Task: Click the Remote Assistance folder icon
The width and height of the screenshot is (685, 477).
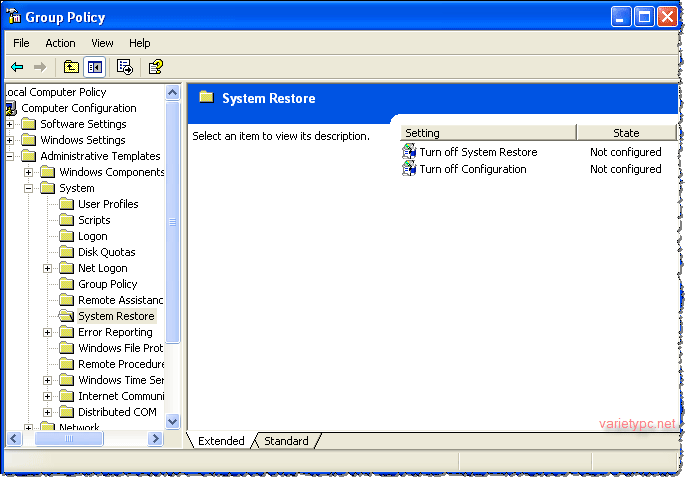Action: coord(66,300)
